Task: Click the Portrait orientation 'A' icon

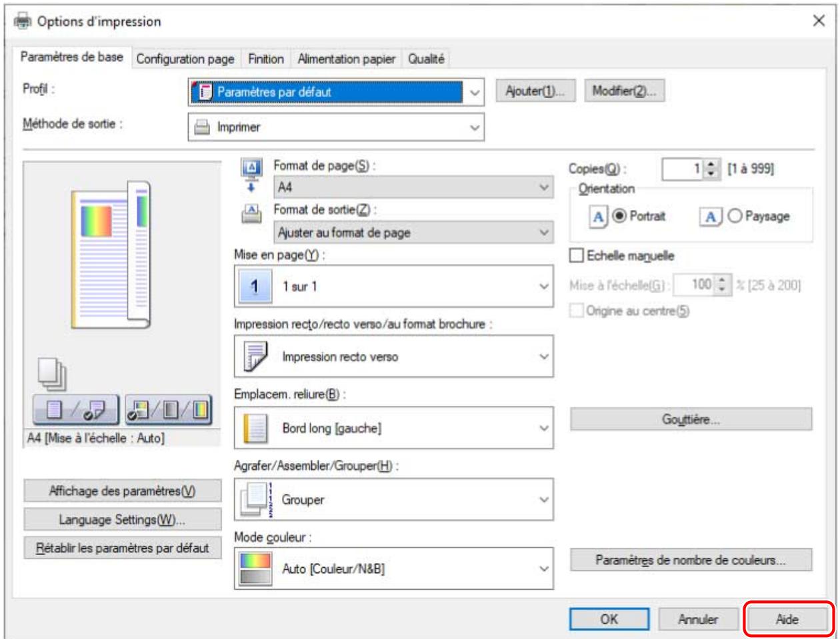Action: pos(599,217)
